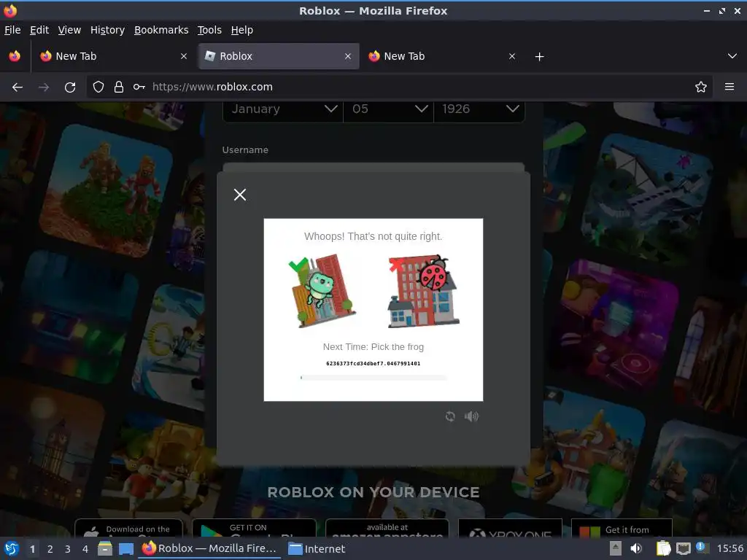Viewport: 747px width, 560px height.
Task: Open saved logins via the key icon
Action: point(139,87)
